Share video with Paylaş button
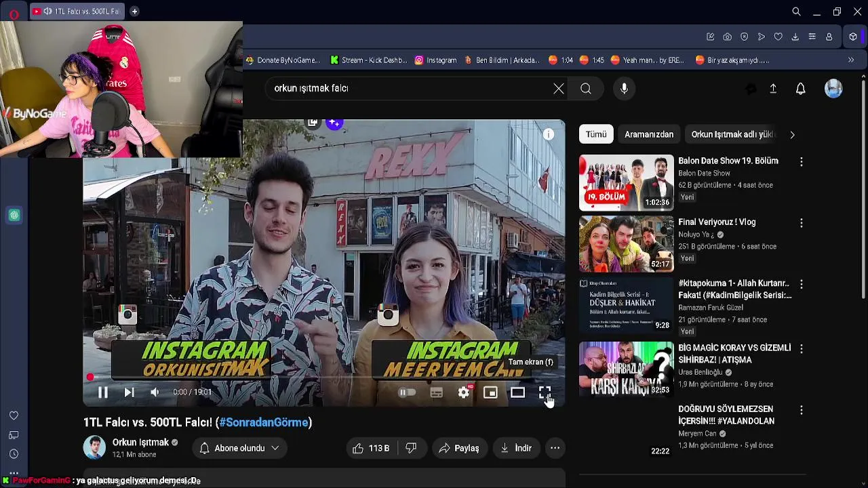The height and width of the screenshot is (488, 868). coord(459,448)
